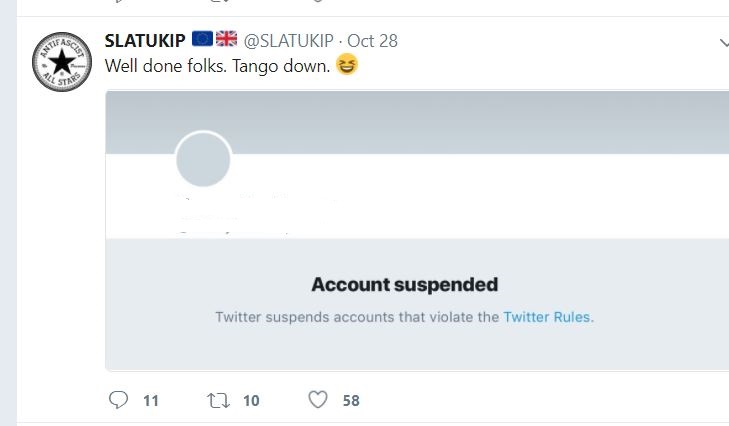Follow the Twitter Rules link

(547, 317)
